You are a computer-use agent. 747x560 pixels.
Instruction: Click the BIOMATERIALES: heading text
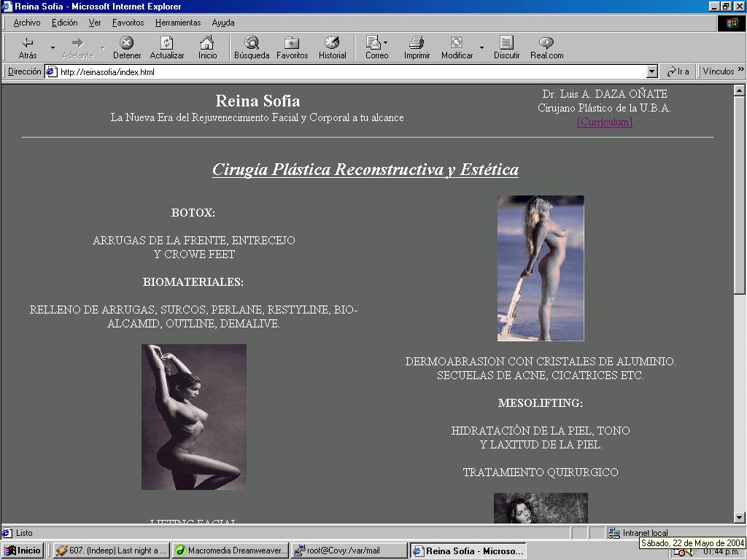[193, 282]
